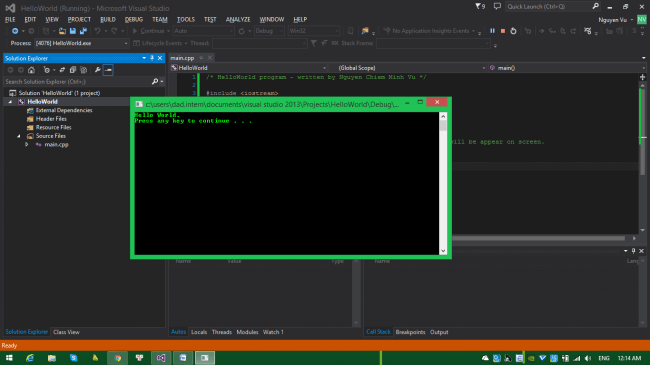Stop debugging with the red square

503,31
